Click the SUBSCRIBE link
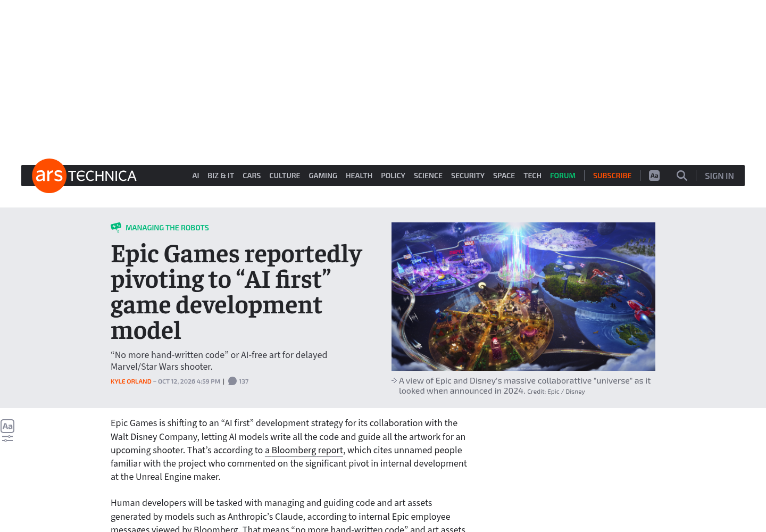766x532 pixels. (612, 176)
